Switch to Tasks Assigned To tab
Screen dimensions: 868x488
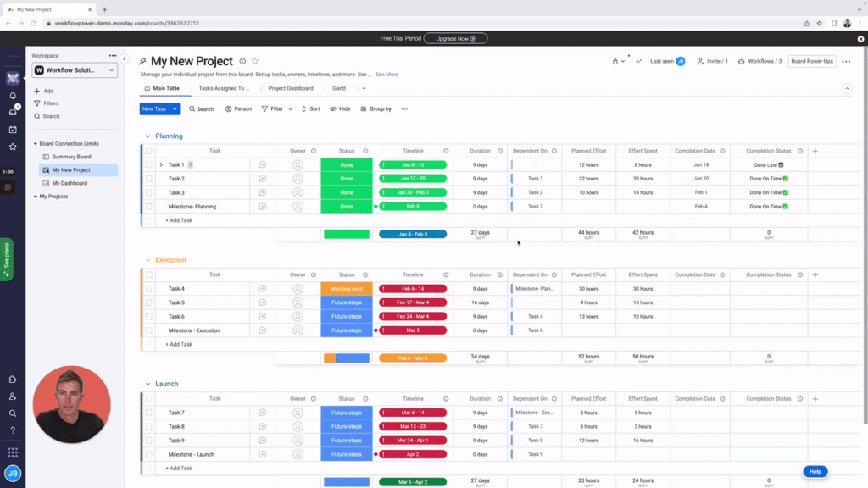pyautogui.click(x=224, y=88)
